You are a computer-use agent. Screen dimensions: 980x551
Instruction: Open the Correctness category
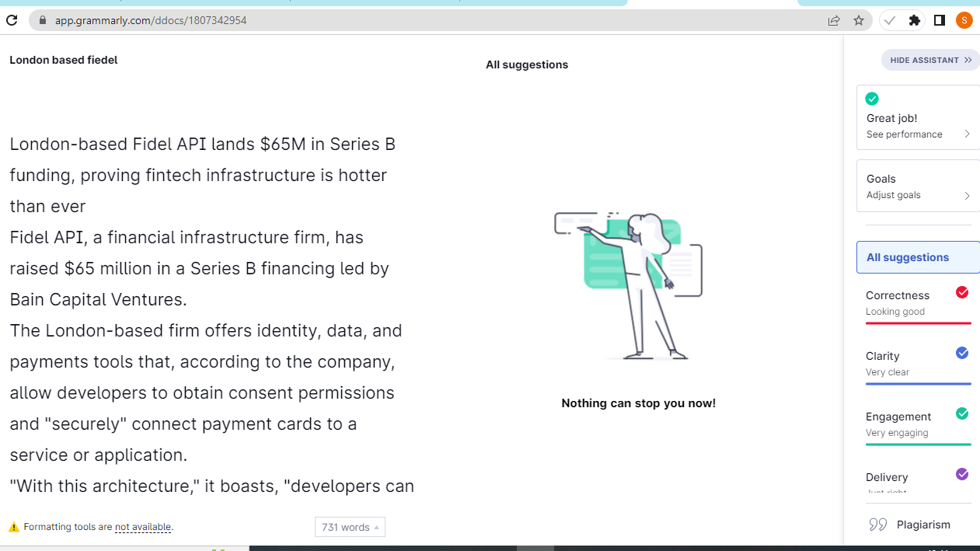[918, 304]
